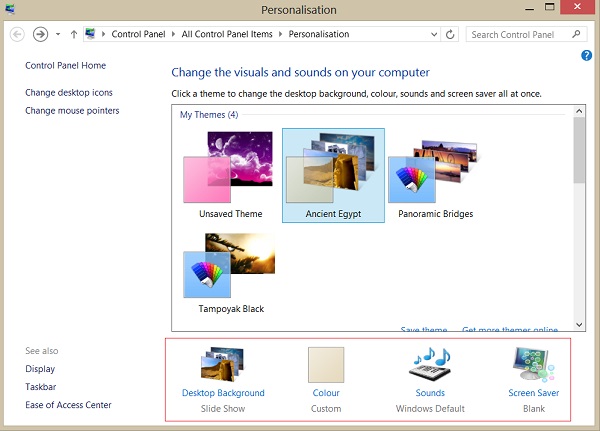Open Change mouse pointers link
The image size is (600, 431).
72,111
